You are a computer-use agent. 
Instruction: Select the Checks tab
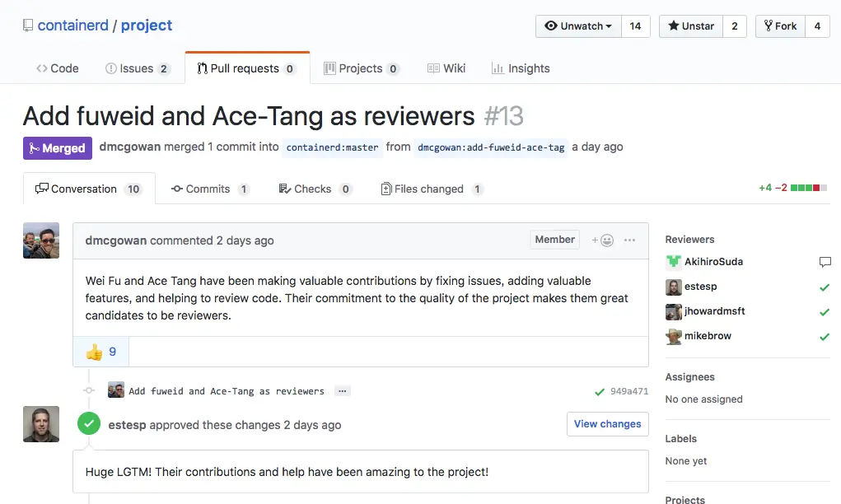[315, 189]
